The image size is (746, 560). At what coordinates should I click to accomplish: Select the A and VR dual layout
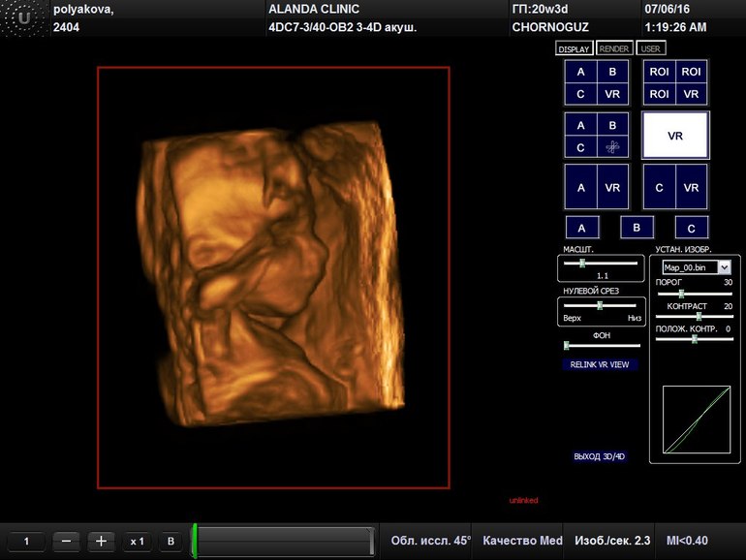coord(596,187)
